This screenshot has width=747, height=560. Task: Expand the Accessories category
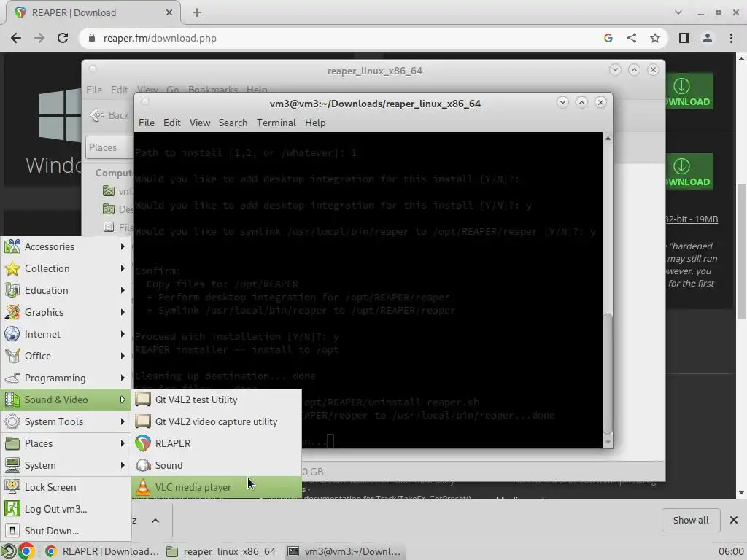tap(66, 246)
